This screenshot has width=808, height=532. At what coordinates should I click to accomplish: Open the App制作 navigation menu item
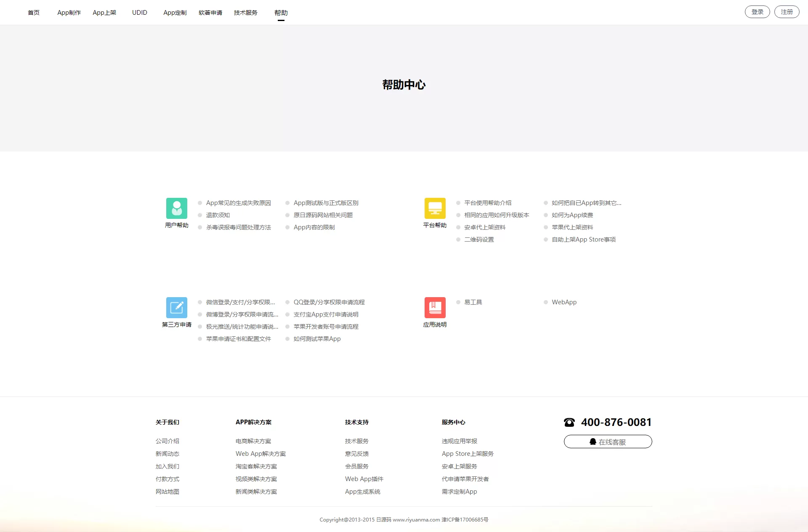coord(69,13)
